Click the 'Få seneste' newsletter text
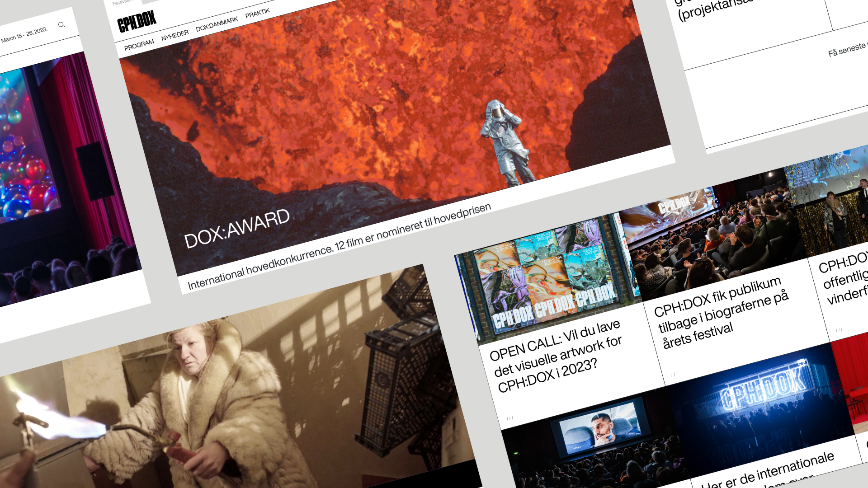This screenshot has height=488, width=868. (x=847, y=50)
